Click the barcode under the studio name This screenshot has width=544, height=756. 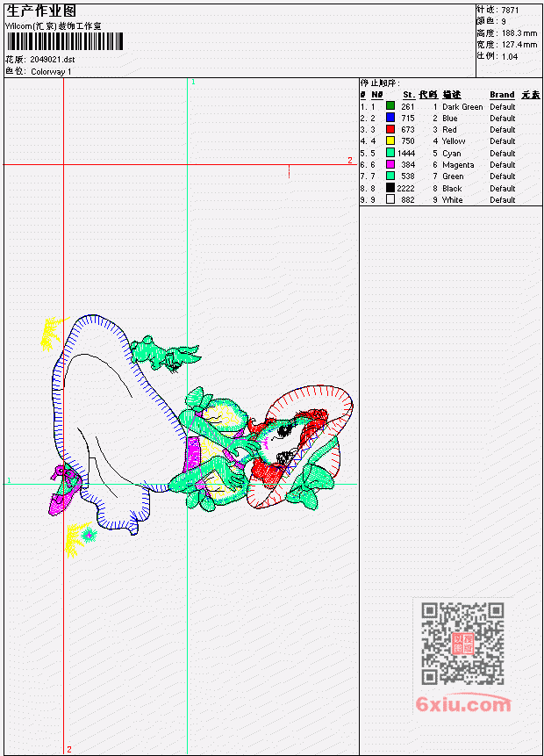[x=65, y=41]
